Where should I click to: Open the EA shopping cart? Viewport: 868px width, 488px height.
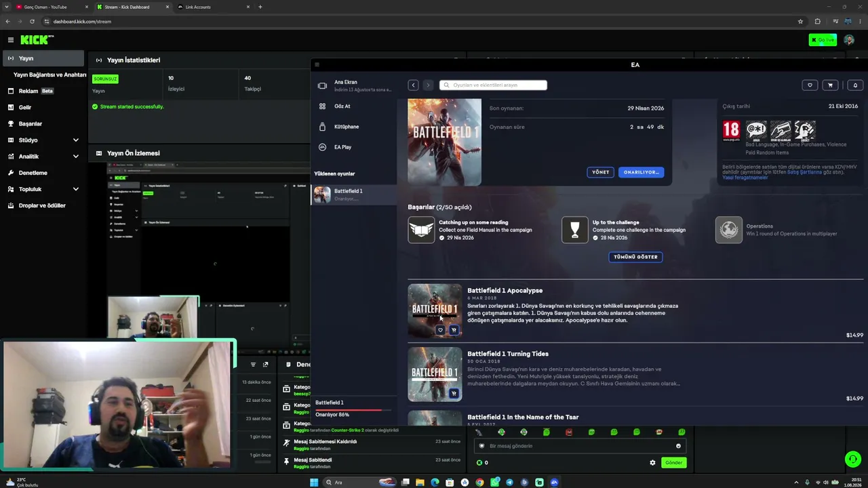pos(831,85)
